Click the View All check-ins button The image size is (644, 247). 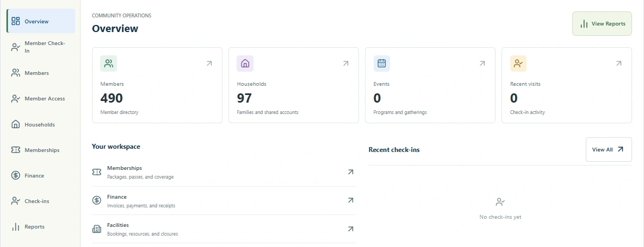(609, 149)
